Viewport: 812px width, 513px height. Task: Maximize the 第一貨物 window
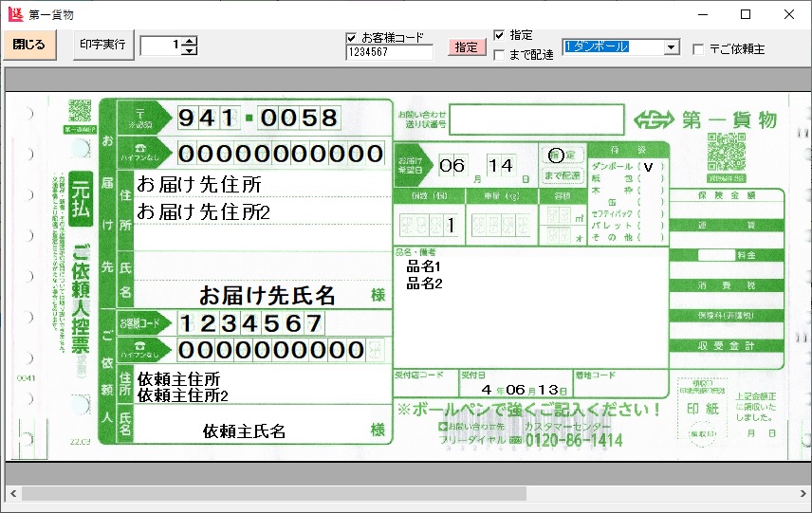tap(746, 14)
